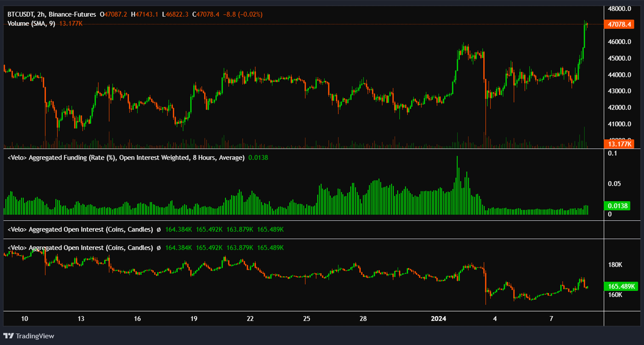Expand the collapsed Aggregated Open Interest pane title
The width and height of the screenshot is (644, 345).
coord(80,230)
